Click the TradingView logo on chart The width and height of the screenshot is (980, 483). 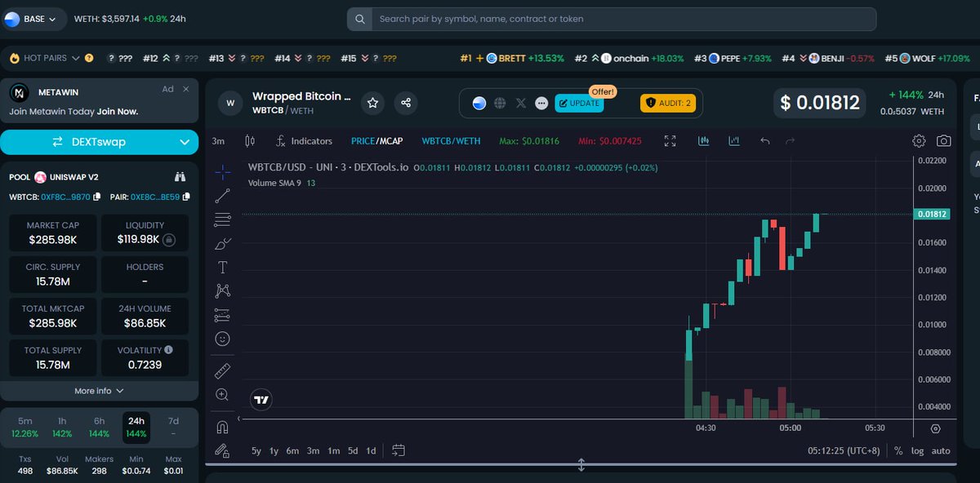click(261, 400)
